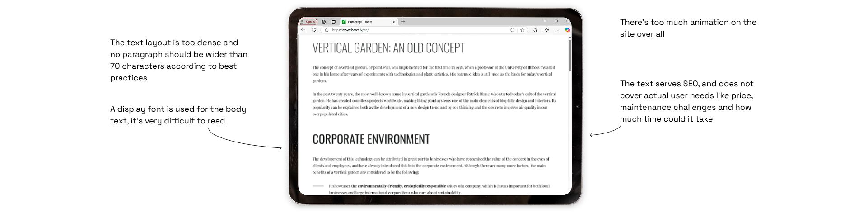
Task: Expand Settings and more ellipsis menu
Action: coord(557,30)
